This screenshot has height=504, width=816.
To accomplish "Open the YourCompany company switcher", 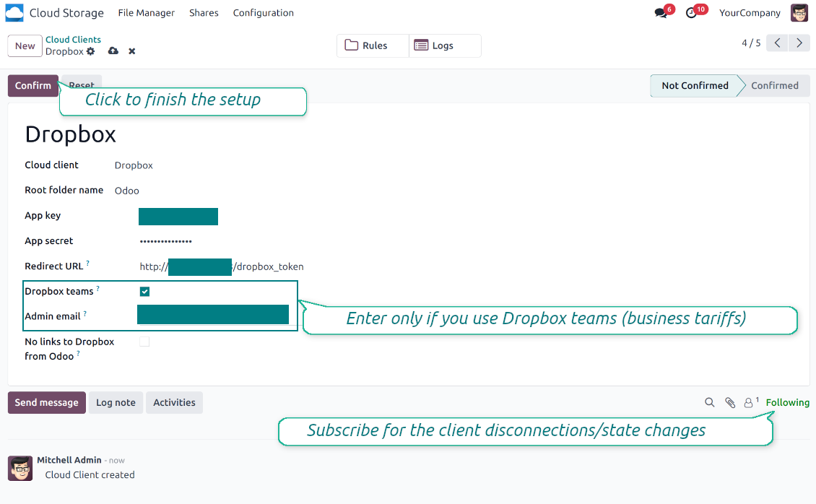I will click(x=750, y=12).
